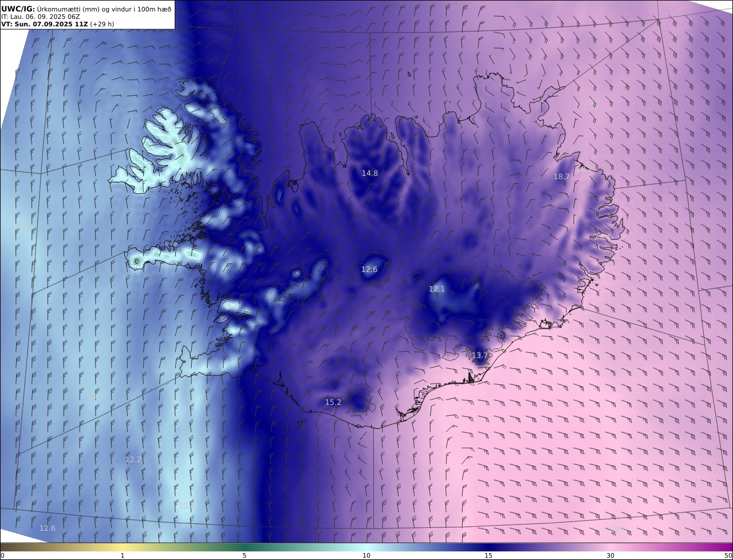Click the colorbar tick label 1
This screenshot has height=560, width=733.
pyautogui.click(x=123, y=555)
